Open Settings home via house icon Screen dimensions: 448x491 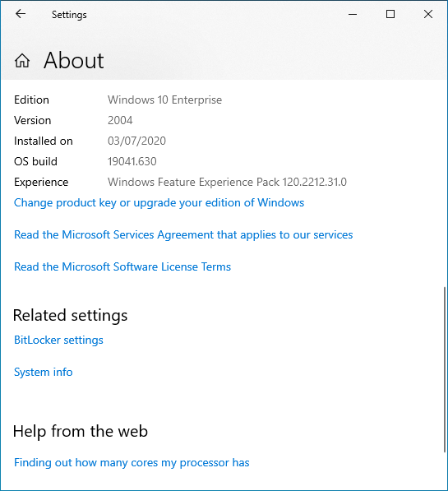(x=22, y=60)
